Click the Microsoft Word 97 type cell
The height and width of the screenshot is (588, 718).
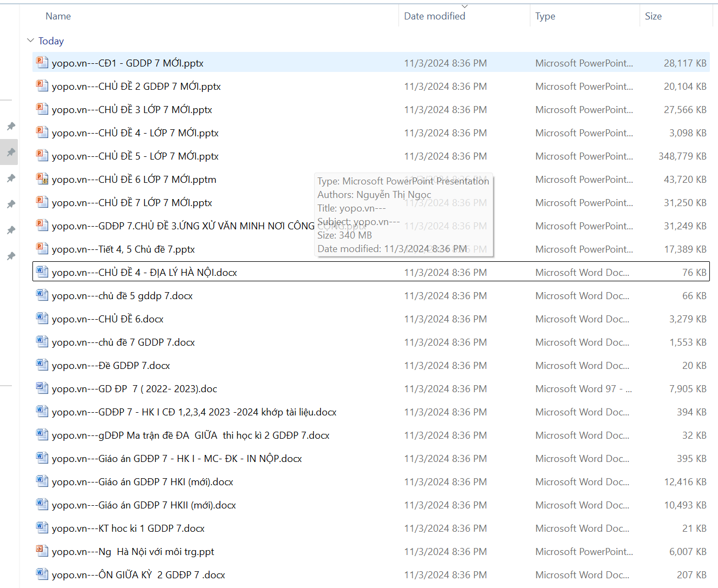(583, 389)
